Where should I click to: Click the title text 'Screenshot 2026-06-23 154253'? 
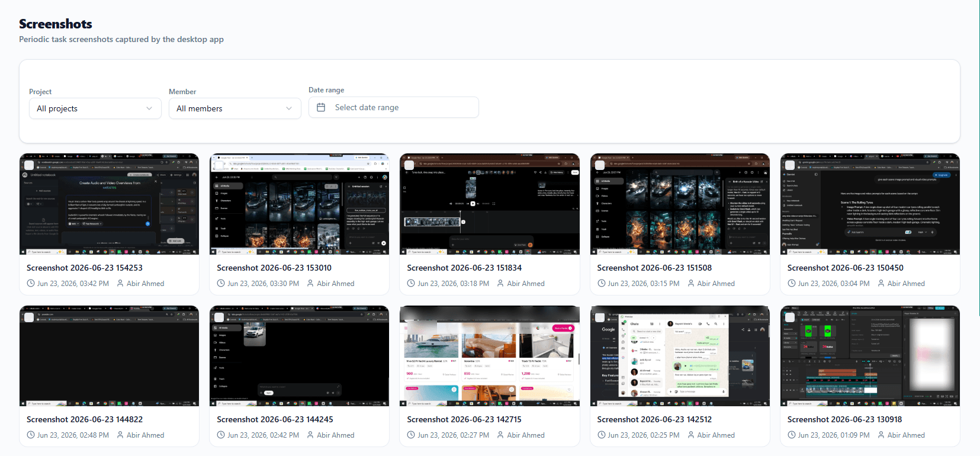coord(85,268)
